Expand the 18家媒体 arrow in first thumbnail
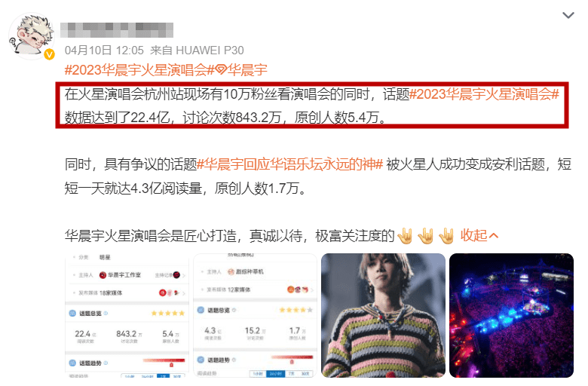The image size is (588, 386). coord(184,293)
